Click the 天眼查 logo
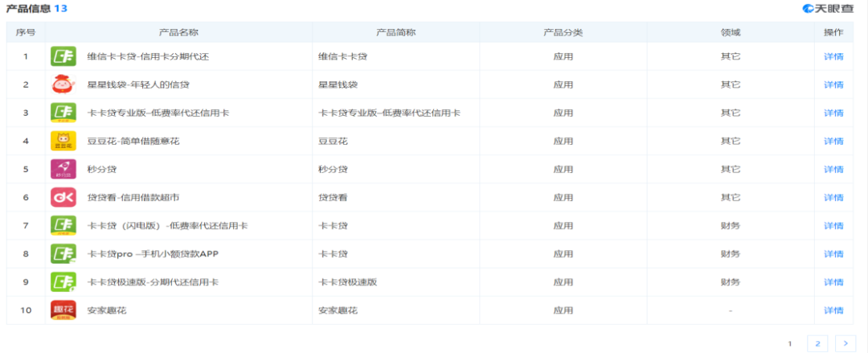868x353 pixels. pyautogui.click(x=828, y=8)
